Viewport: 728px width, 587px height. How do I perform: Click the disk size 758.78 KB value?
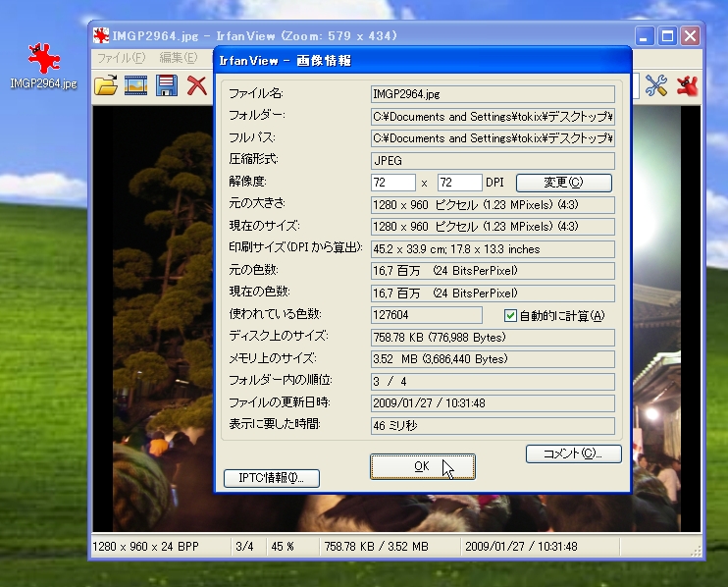point(493,337)
